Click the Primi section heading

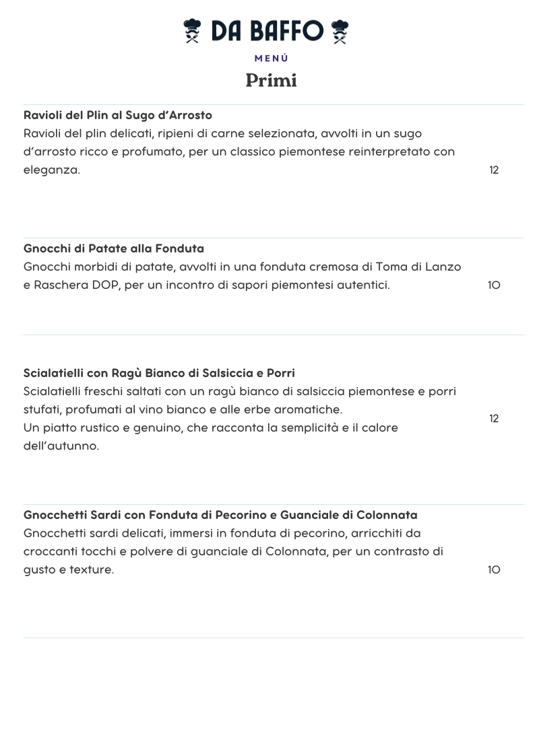click(x=271, y=80)
